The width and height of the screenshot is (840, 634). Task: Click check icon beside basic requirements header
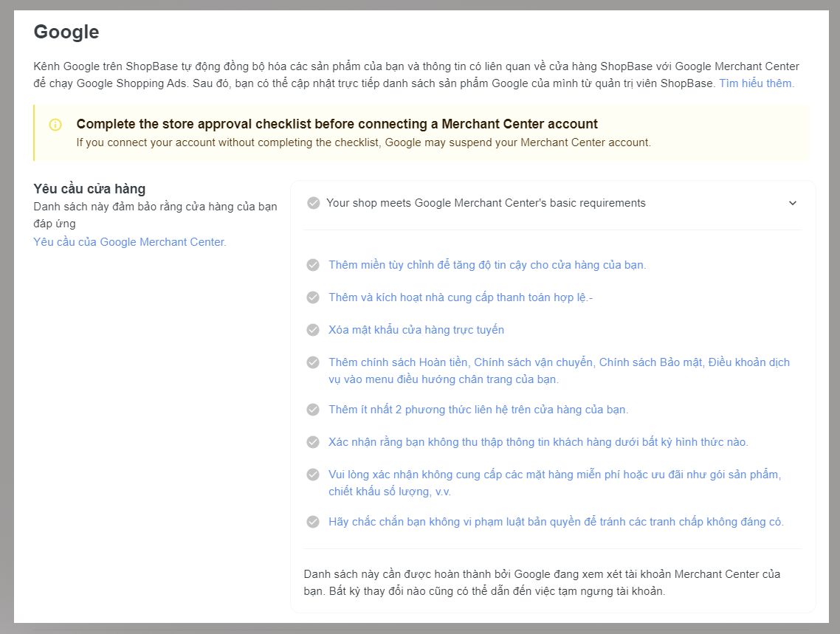click(x=314, y=203)
